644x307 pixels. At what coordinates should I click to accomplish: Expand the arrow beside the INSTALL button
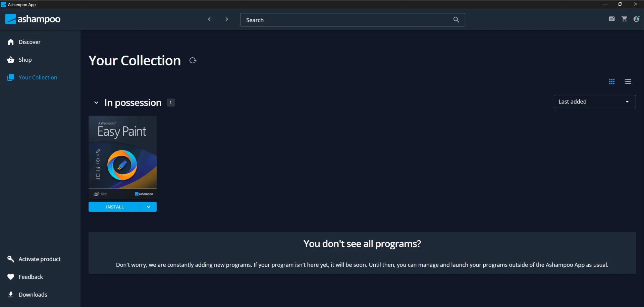[x=149, y=207]
